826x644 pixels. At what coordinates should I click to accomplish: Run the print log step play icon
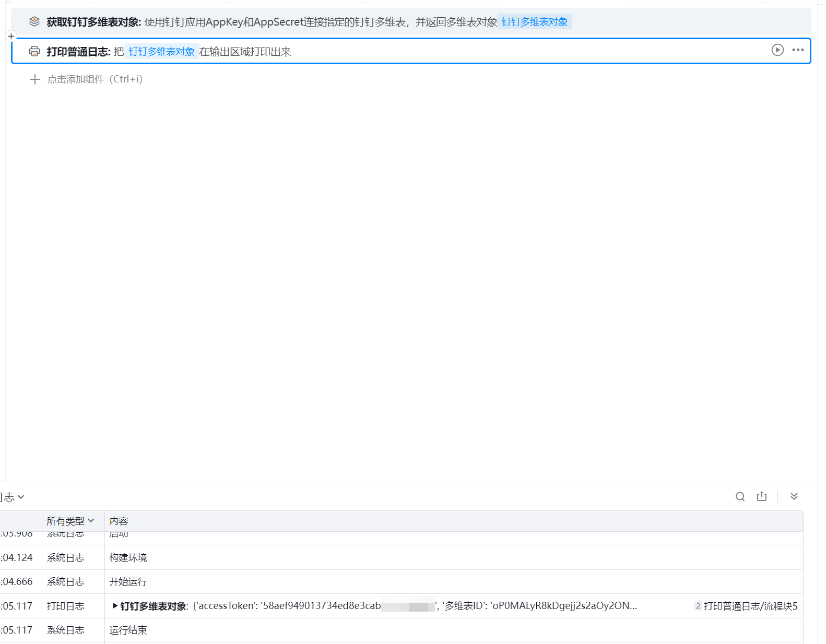click(777, 50)
